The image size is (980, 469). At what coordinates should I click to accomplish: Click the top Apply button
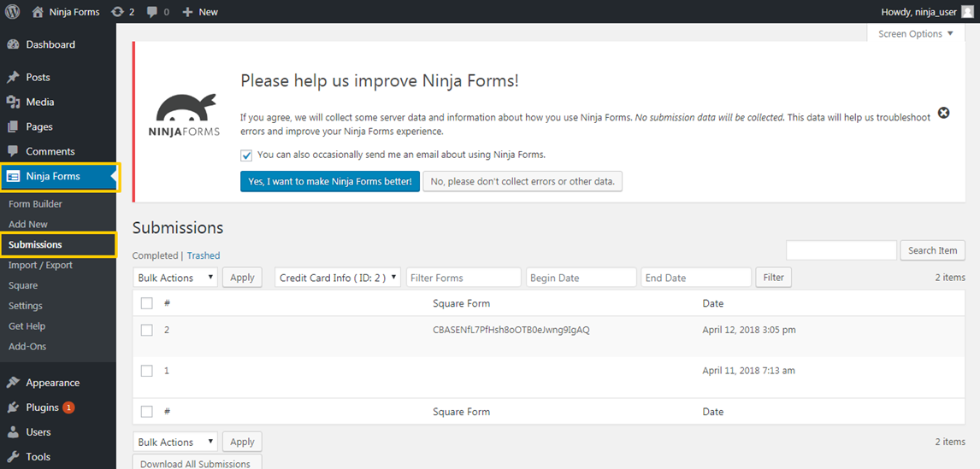point(243,278)
